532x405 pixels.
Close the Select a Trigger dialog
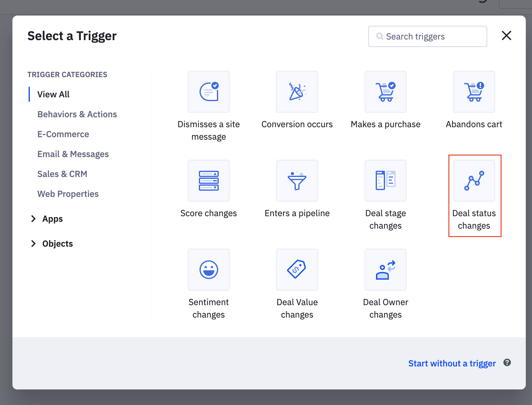pyautogui.click(x=506, y=36)
